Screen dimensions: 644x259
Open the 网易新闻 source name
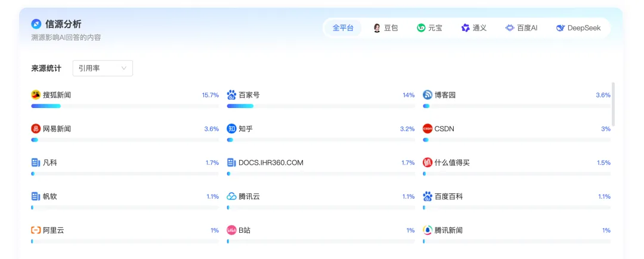pos(57,129)
